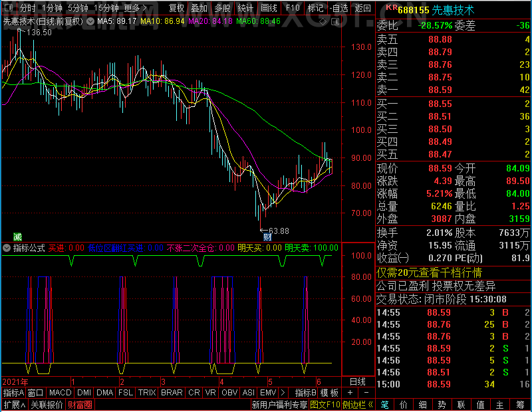Click the month 4 marker on timeline
The width and height of the screenshot is (532, 412).
(221, 382)
